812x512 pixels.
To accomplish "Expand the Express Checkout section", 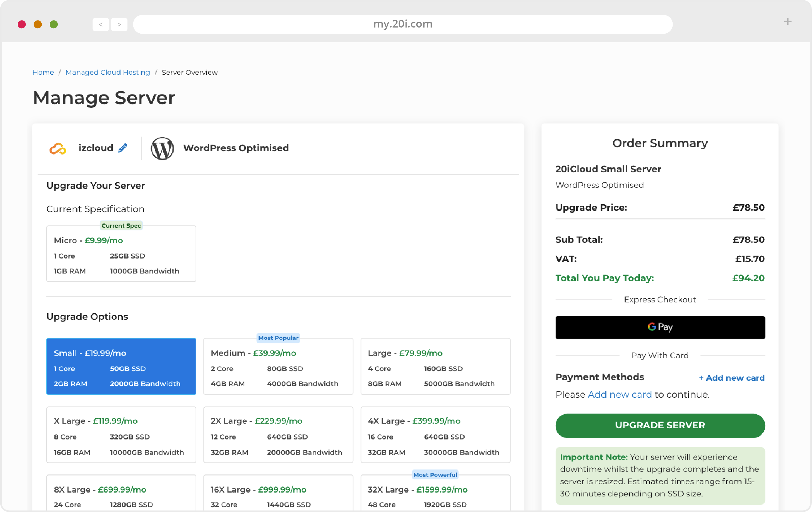I will click(x=660, y=300).
